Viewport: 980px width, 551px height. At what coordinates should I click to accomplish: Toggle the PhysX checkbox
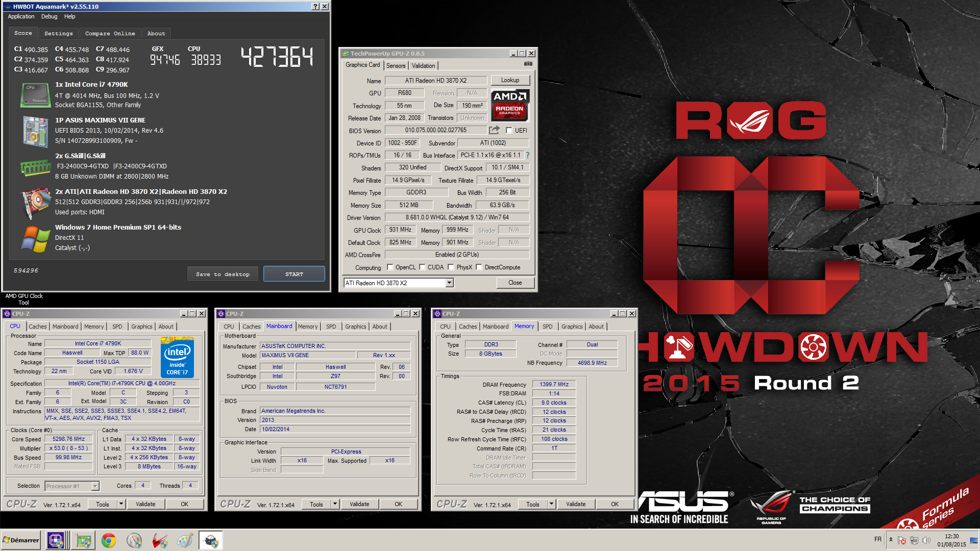(451, 267)
